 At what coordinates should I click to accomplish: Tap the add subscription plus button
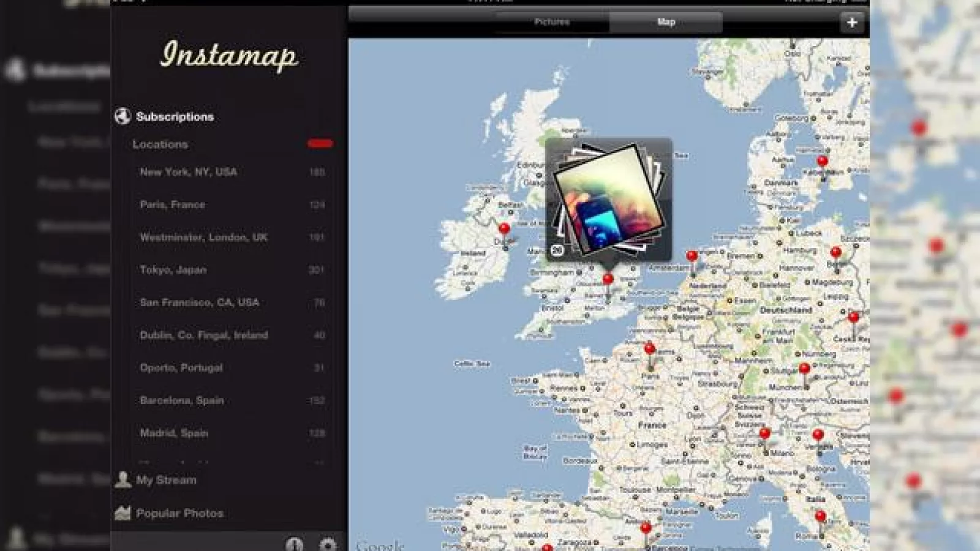click(x=851, y=22)
